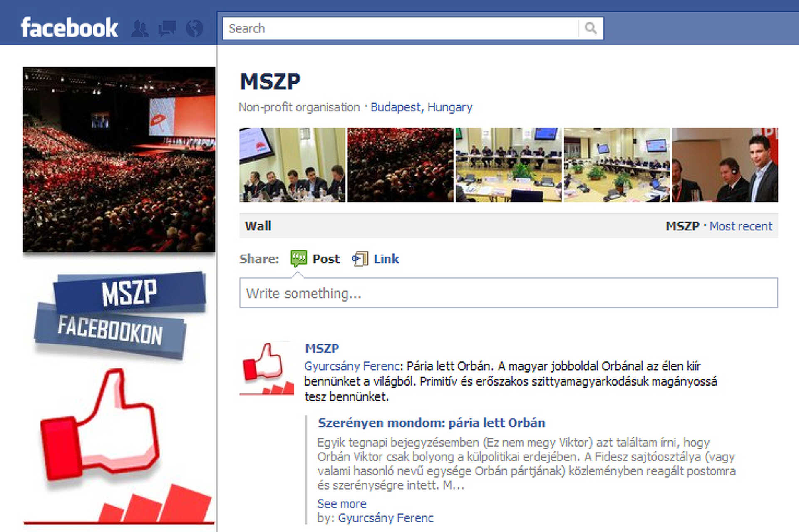The width and height of the screenshot is (799, 532).
Task: Click the Facebook logo
Action: tap(69, 28)
